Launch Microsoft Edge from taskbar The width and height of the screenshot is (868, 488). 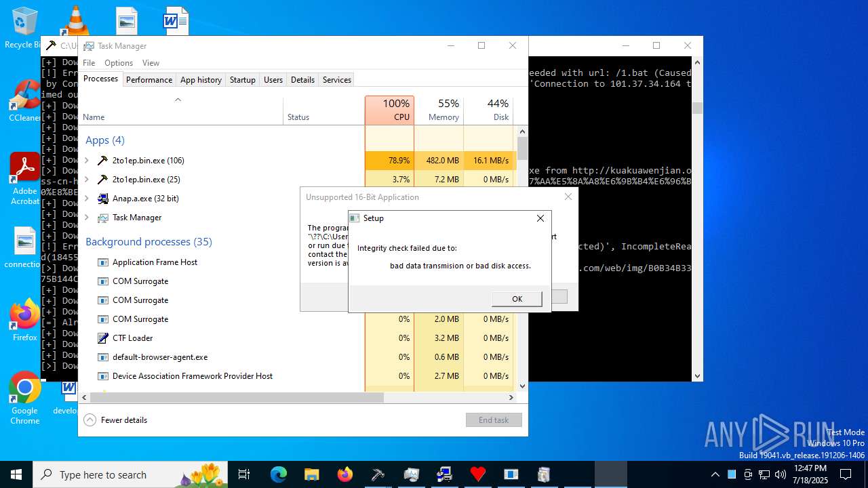279,474
